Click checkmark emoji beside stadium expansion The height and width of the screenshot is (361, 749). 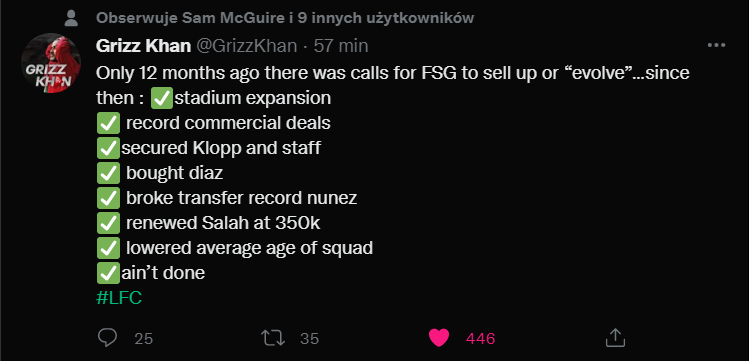162,98
